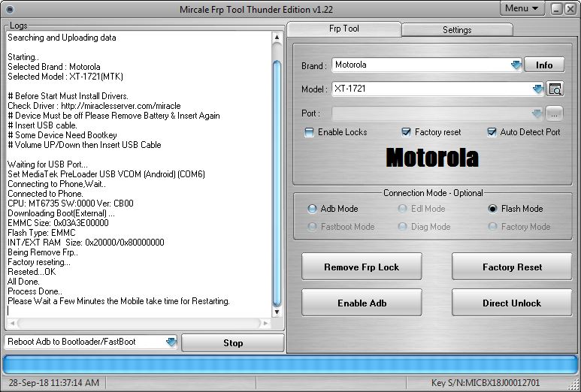
Task: Click the log line 'Being Remove Frp..'
Action: click(43, 252)
